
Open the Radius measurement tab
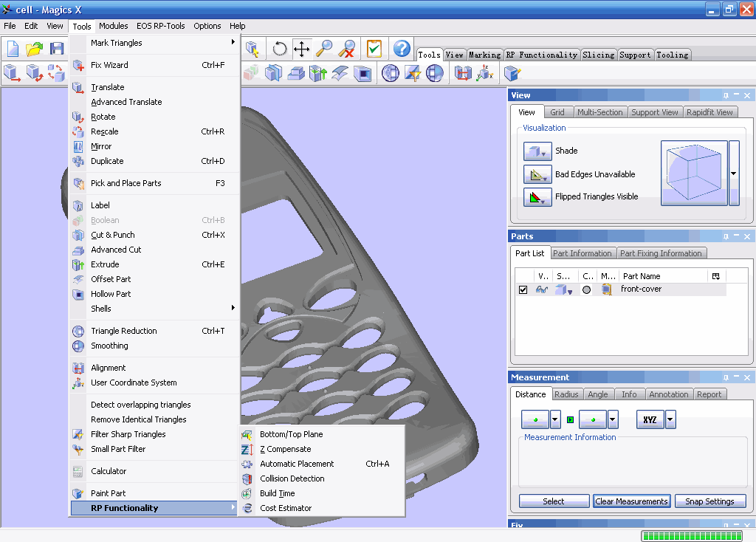click(566, 394)
